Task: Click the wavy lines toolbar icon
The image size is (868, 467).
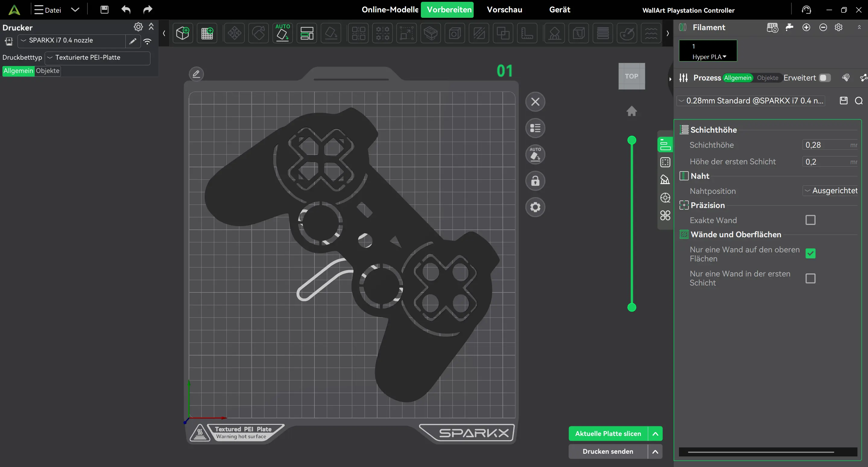Action: (x=651, y=33)
